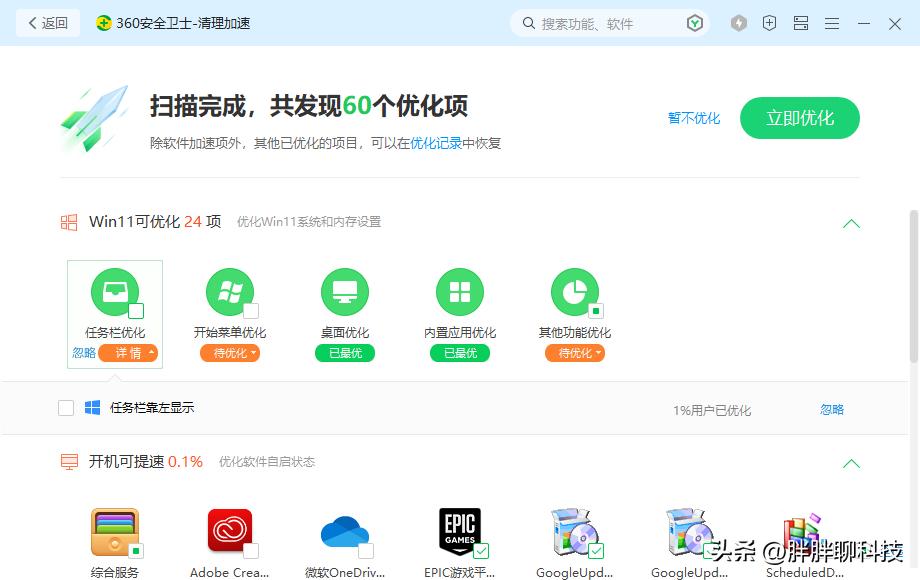Open the 其他功能优化 other features icon
This screenshot has width=920, height=580.
pos(574,293)
